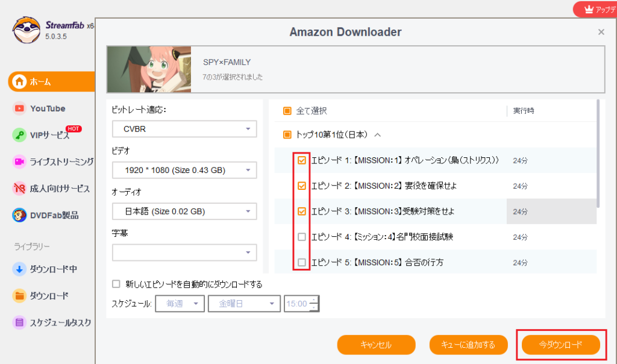Viewport: 617px width, 364px height.
Task: Enable 新しいエピソードを自動的にダウンロードする checkbox
Action: click(x=116, y=284)
